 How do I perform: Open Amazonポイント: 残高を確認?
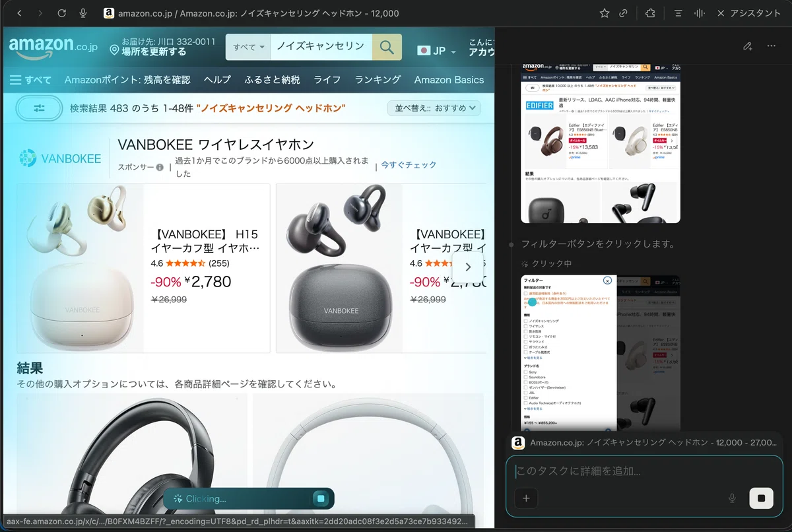pos(127,80)
